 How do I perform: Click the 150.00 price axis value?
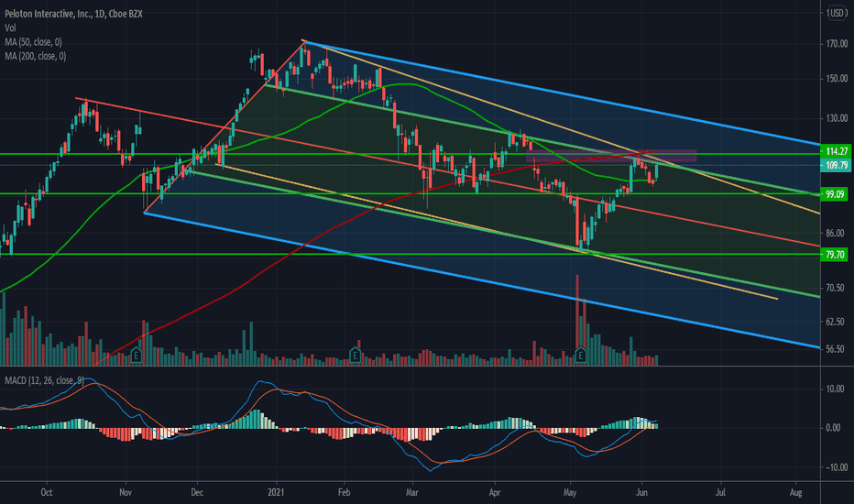[x=837, y=79]
